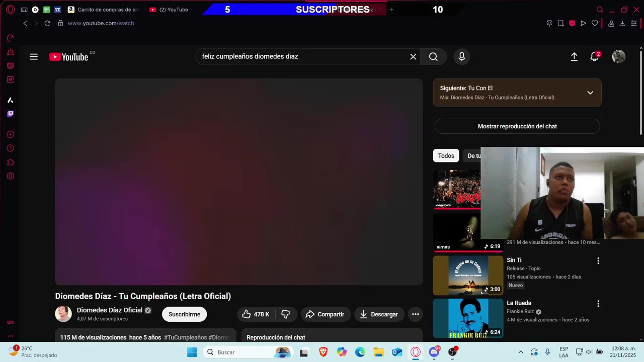Select the Todos filter chip
Screen dimensions: 644x362
pos(446,156)
